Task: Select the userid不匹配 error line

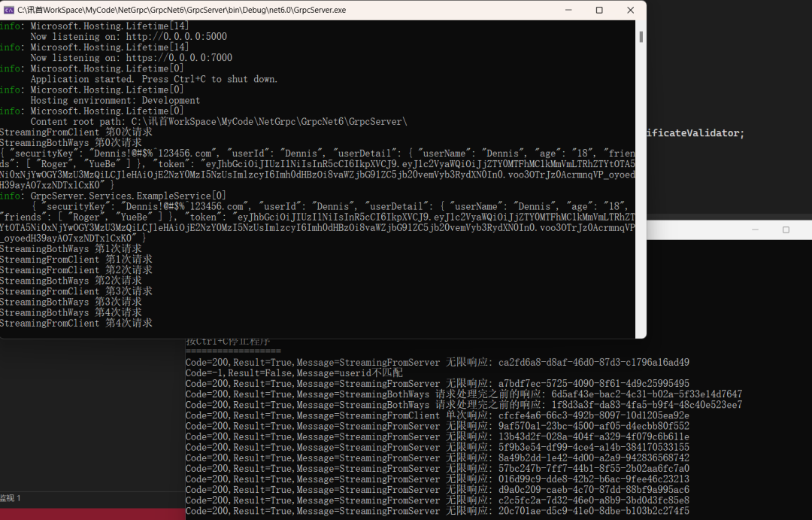Action: click(294, 373)
